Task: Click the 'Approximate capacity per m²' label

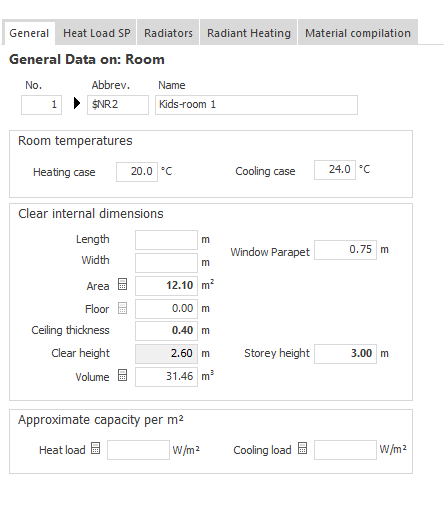Action: point(101,420)
